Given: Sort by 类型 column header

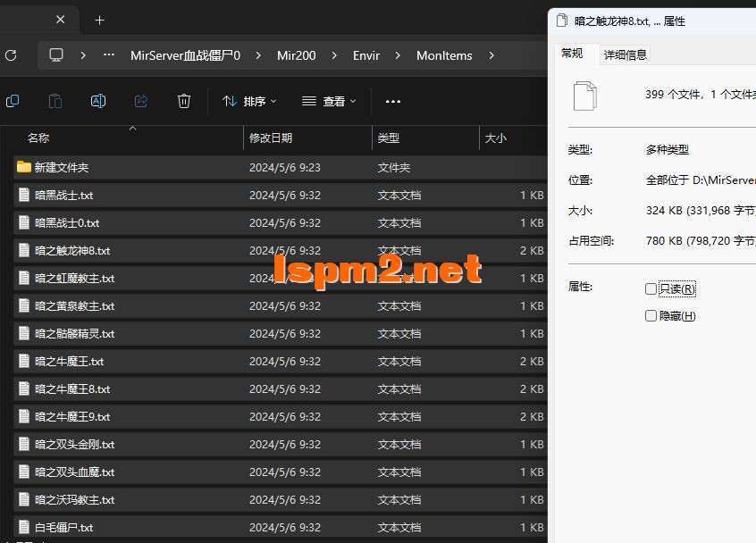Looking at the screenshot, I should (x=388, y=138).
